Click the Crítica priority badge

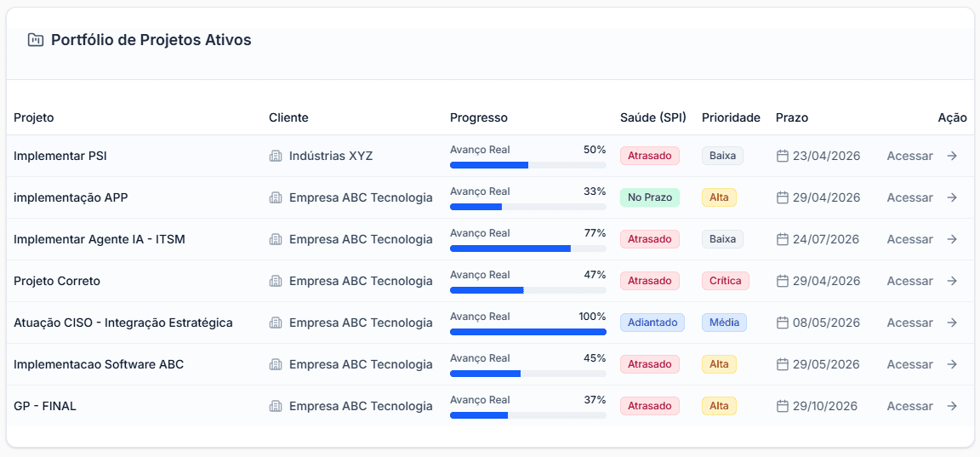[x=725, y=281]
